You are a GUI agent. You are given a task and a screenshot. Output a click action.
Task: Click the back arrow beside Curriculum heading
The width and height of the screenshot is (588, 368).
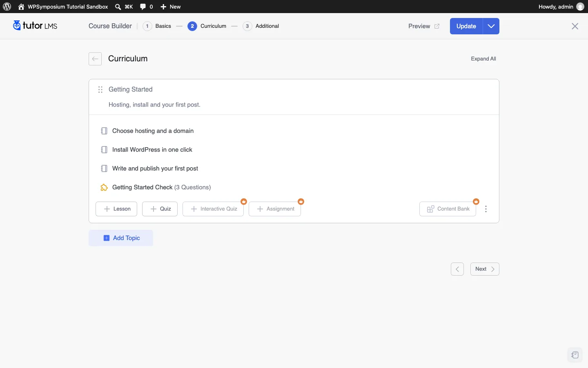(x=95, y=59)
